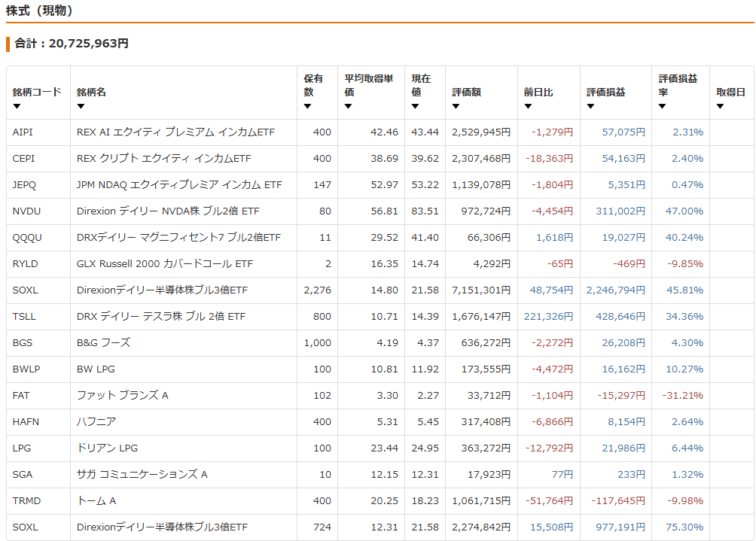Click name BW LPG
This screenshot has width=756, height=541.
click(x=96, y=369)
